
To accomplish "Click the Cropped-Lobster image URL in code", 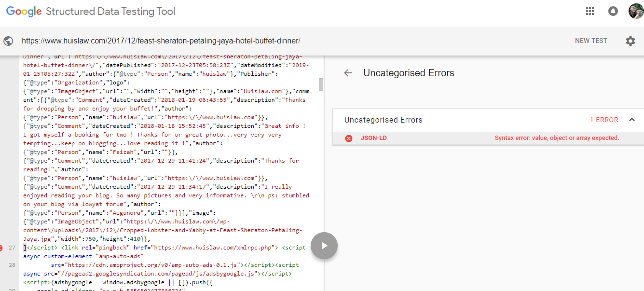I will tap(163, 230).
